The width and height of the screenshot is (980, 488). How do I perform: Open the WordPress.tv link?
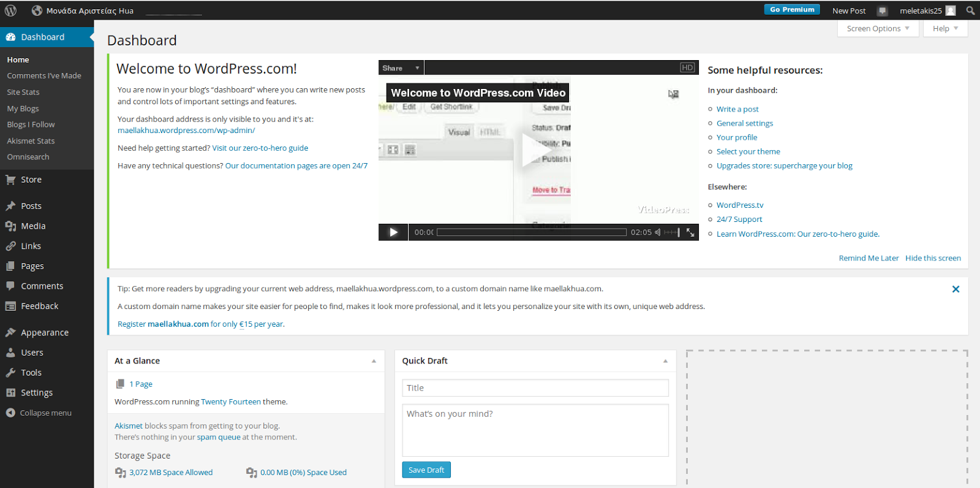740,205
